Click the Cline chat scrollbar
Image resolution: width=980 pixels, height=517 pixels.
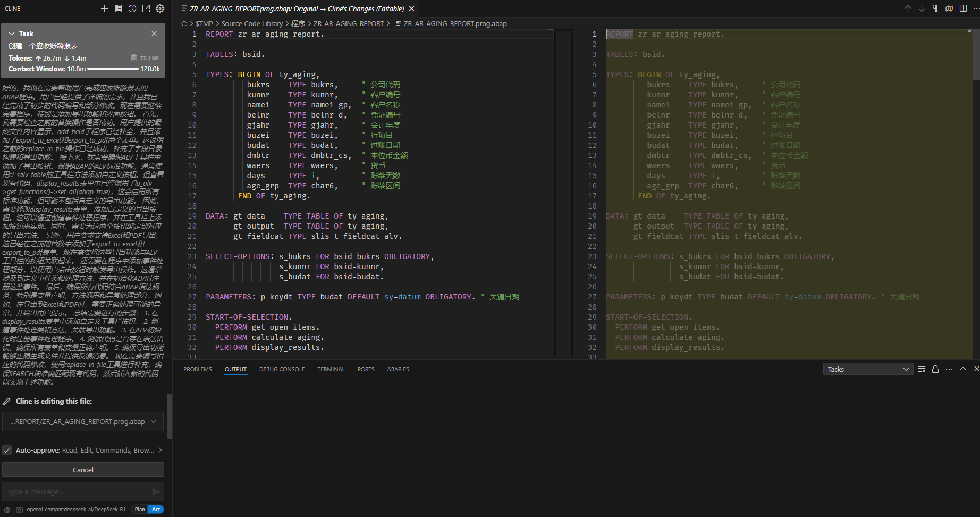170,416
